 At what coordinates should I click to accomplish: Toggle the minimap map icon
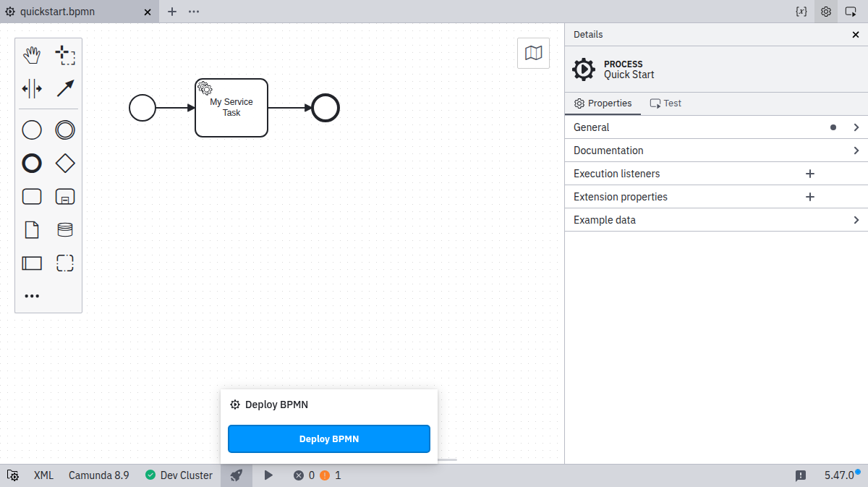(533, 53)
